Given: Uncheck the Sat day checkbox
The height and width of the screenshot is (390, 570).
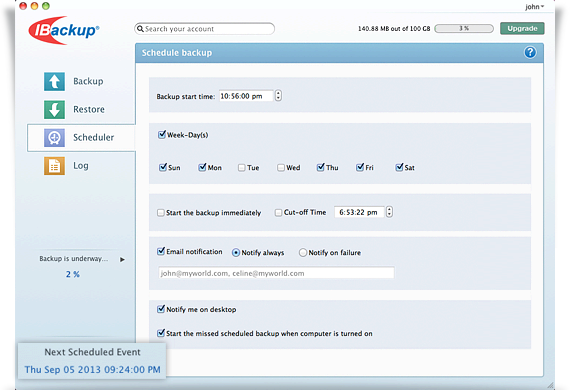Looking at the screenshot, I should tap(399, 167).
